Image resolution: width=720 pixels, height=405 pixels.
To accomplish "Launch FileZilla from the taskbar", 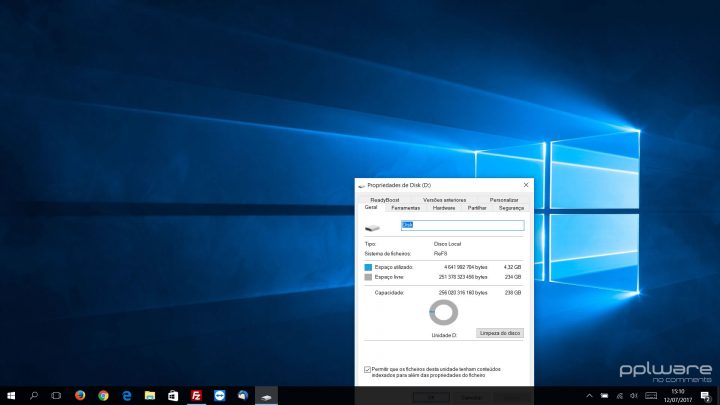I will (x=196, y=396).
